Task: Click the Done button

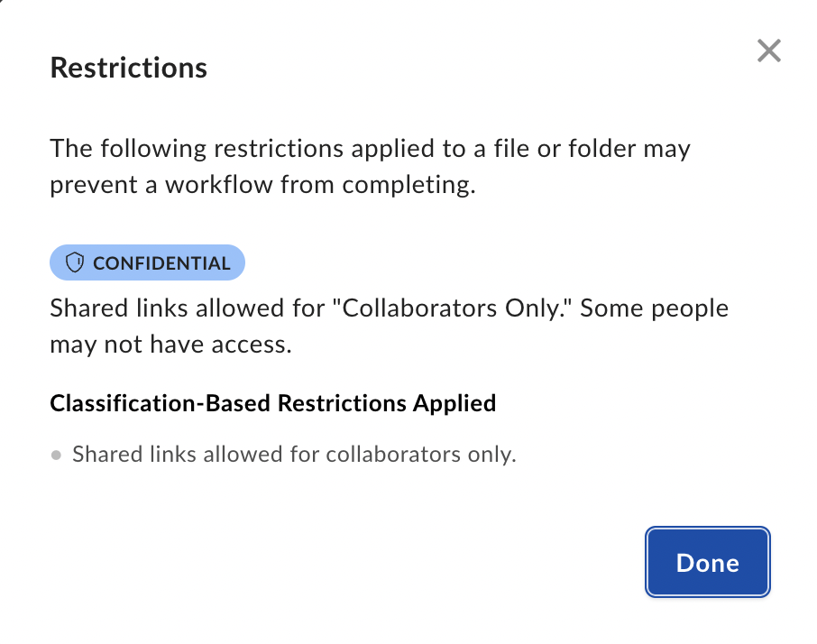Action: click(707, 562)
